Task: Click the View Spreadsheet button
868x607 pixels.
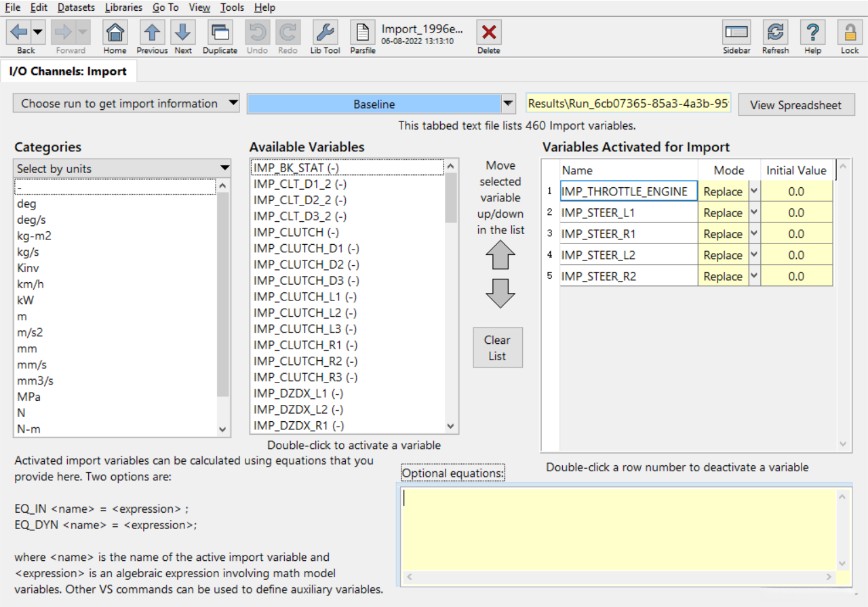Action: click(x=796, y=105)
